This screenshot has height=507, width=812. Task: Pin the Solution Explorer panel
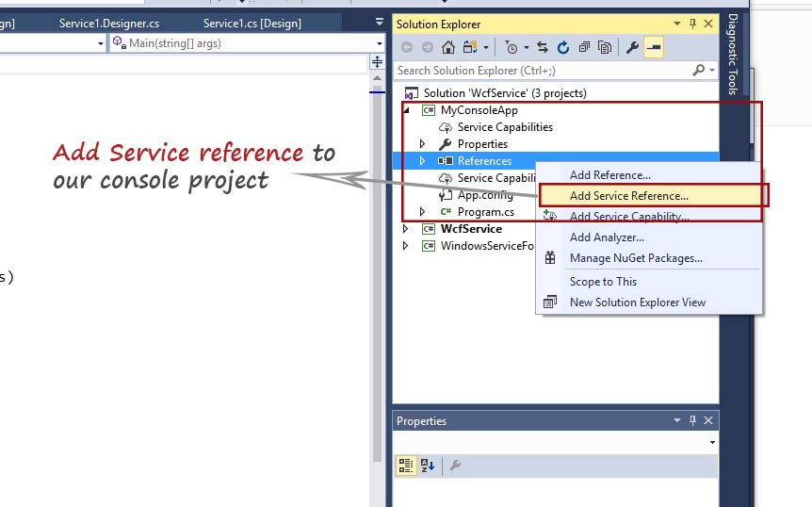pyautogui.click(x=693, y=24)
